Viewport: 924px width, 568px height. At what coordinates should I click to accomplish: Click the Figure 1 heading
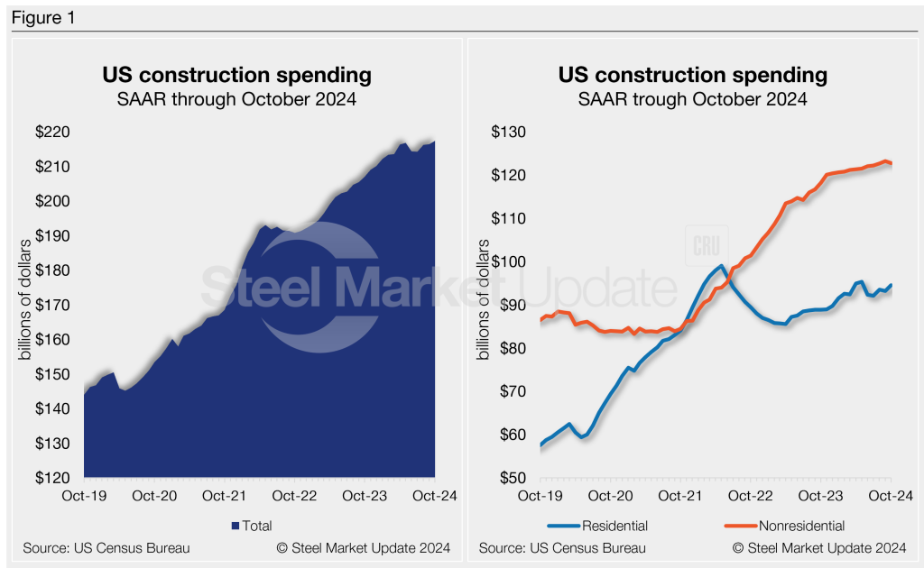pos(45,17)
